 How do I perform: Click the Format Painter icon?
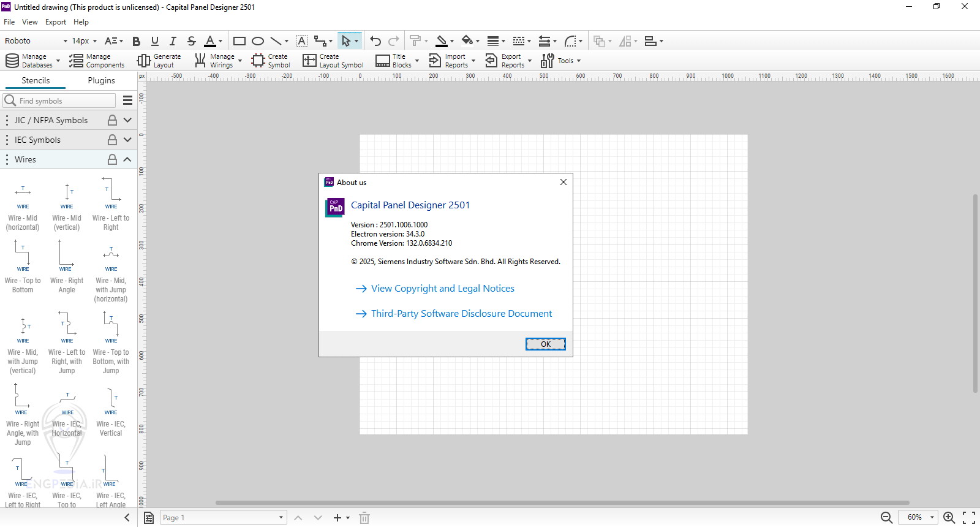coord(415,41)
